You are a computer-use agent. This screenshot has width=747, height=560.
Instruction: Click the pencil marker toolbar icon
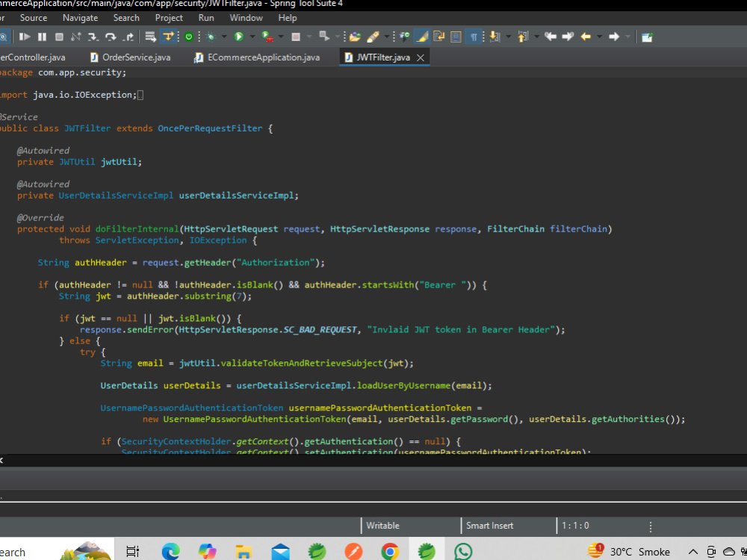point(373,37)
